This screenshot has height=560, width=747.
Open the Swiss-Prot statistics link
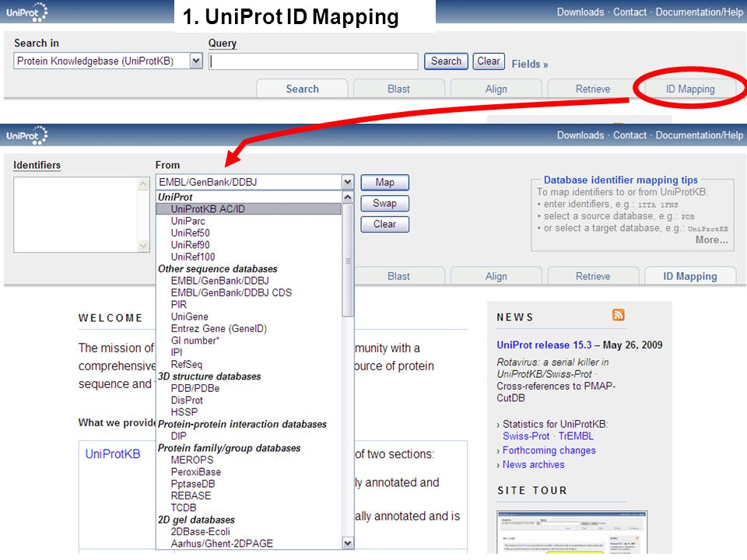click(526, 436)
